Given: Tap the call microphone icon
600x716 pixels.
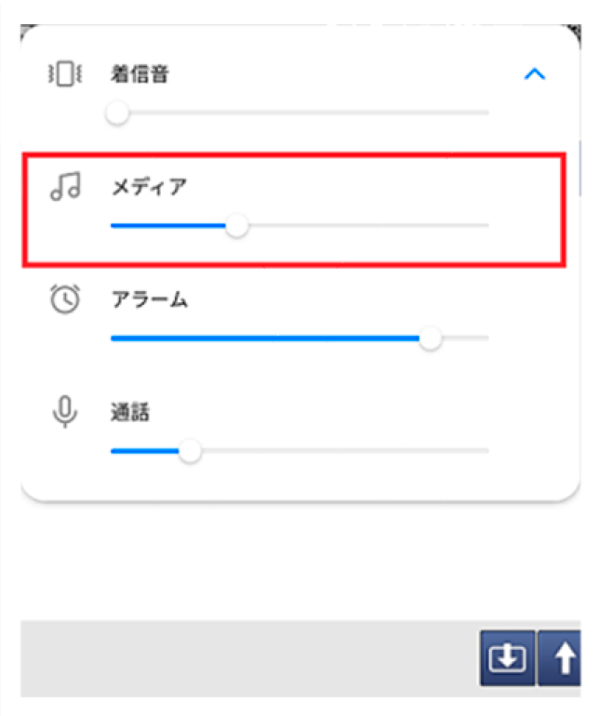Looking at the screenshot, I should tap(65, 411).
